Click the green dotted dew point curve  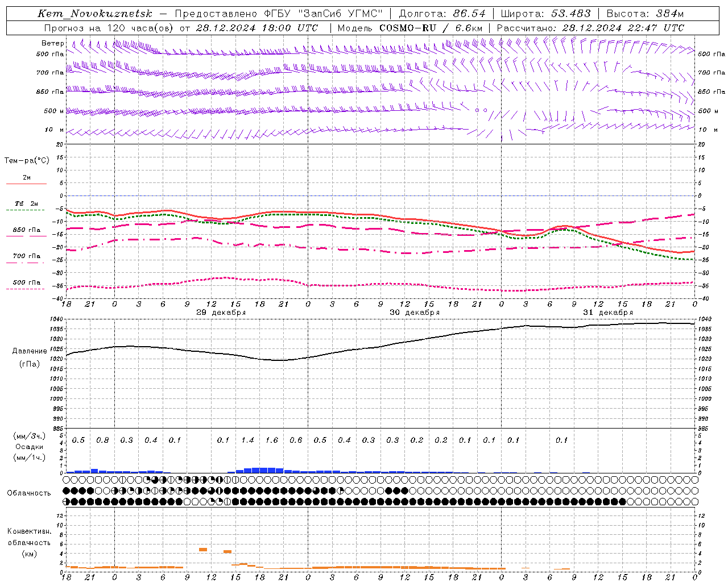(380, 218)
